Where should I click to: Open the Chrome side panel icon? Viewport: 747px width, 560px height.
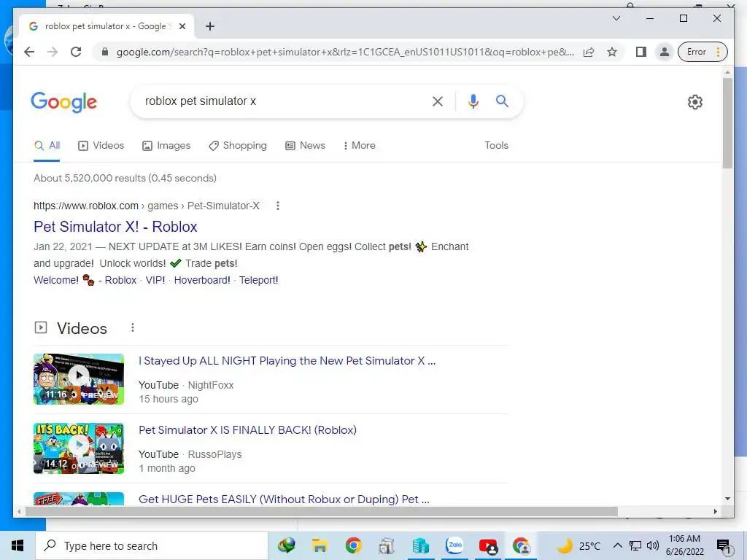641,52
